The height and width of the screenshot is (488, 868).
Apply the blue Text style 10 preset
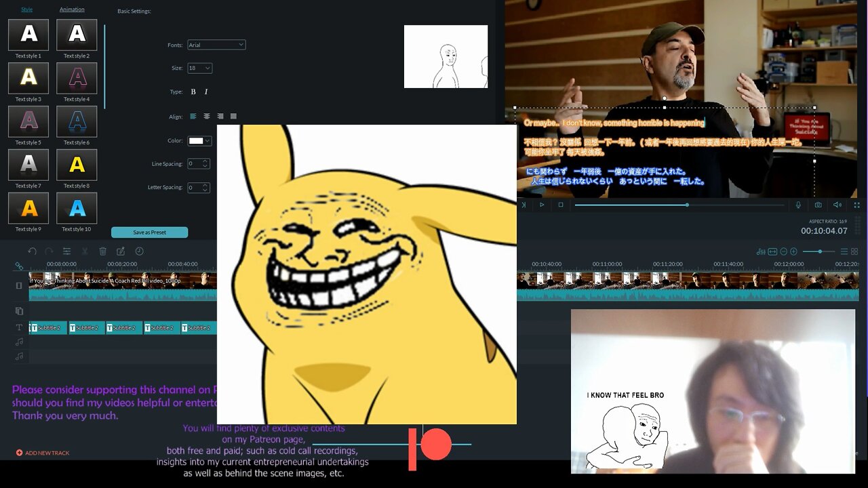coord(77,208)
